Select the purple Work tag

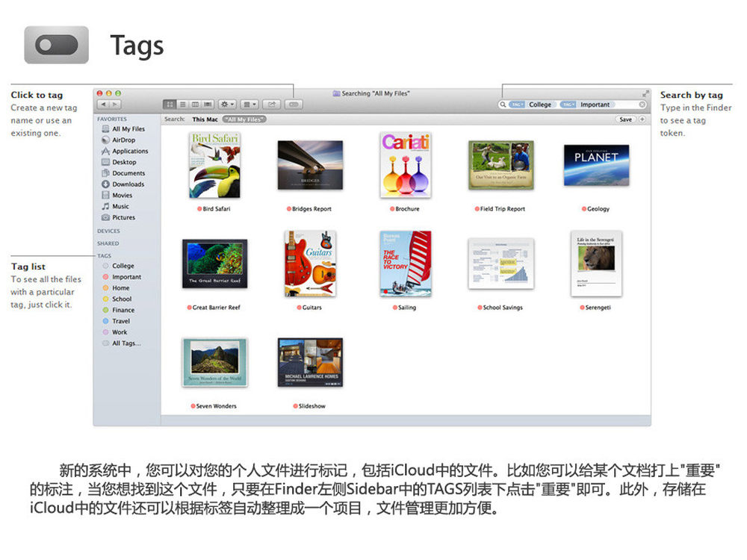coord(115,332)
